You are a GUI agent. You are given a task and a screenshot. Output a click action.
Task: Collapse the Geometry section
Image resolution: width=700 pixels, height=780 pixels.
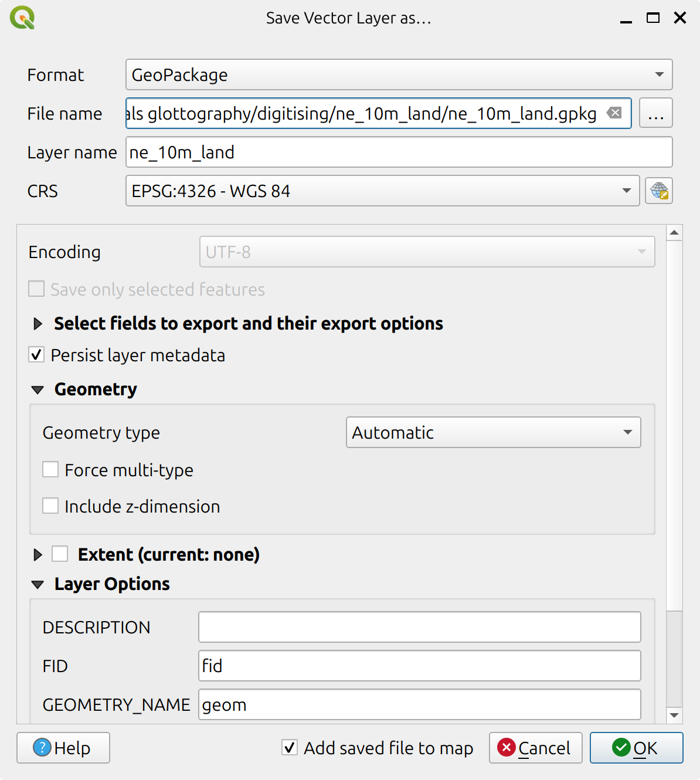[38, 389]
